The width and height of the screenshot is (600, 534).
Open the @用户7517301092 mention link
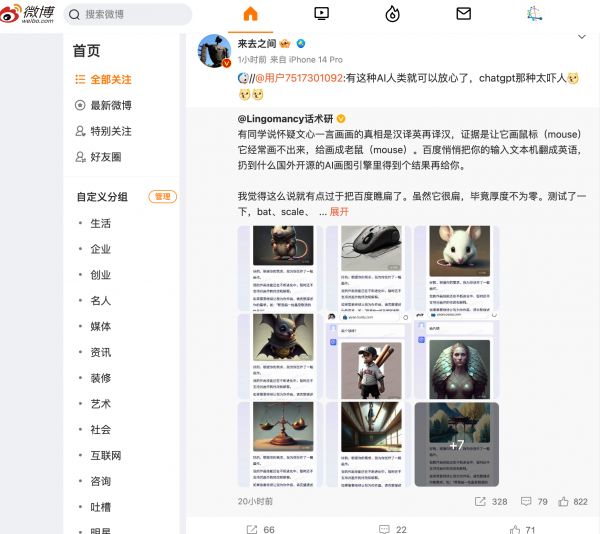tap(299, 78)
